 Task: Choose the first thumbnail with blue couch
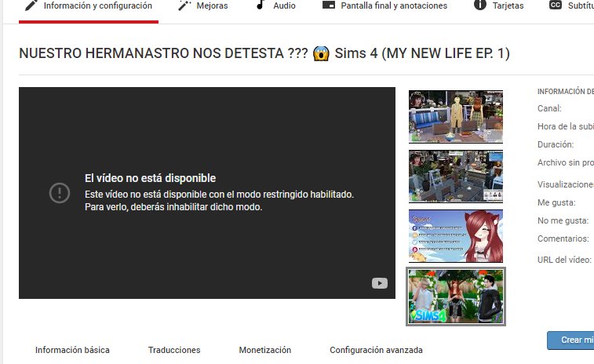pos(456,117)
